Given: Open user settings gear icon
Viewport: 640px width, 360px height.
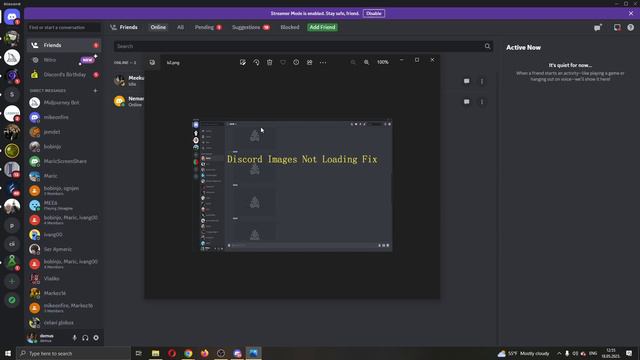Looking at the screenshot, I should pyautogui.click(x=96, y=338).
